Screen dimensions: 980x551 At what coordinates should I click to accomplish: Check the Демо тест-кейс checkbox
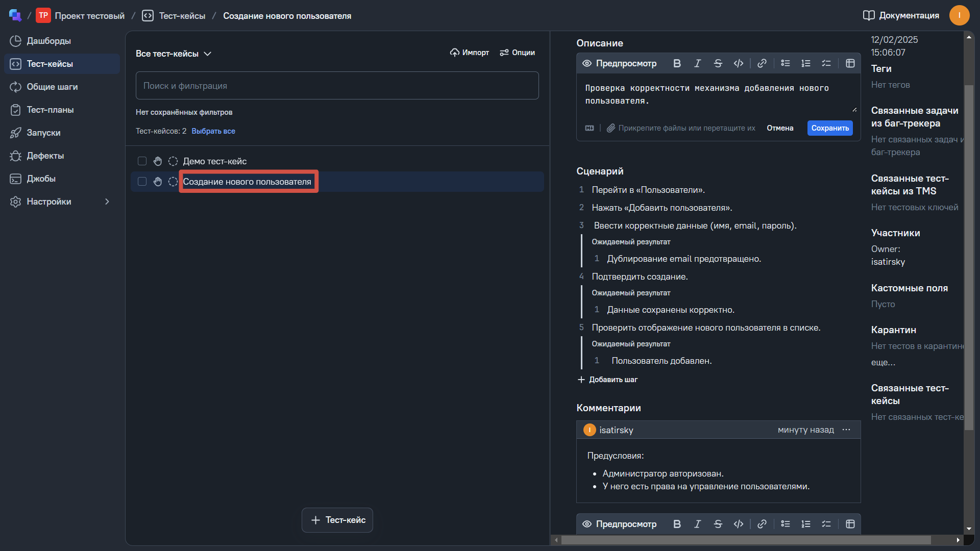142,161
